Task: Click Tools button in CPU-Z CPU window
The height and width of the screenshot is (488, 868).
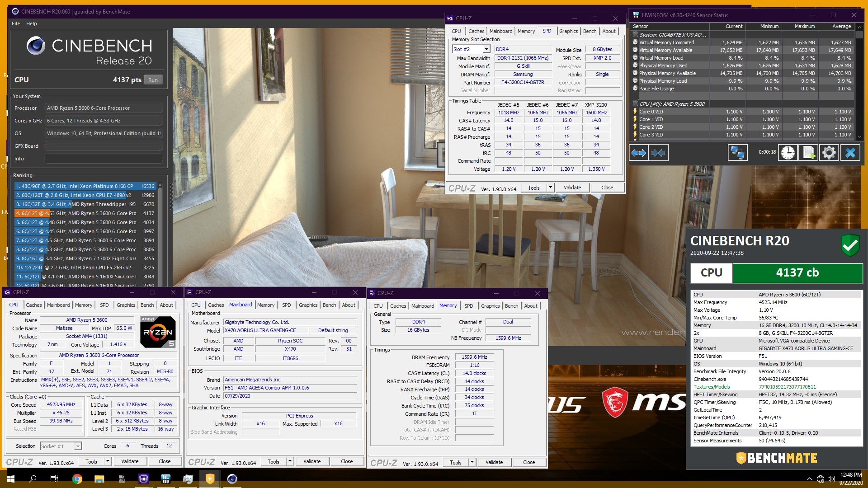Action: click(x=91, y=461)
